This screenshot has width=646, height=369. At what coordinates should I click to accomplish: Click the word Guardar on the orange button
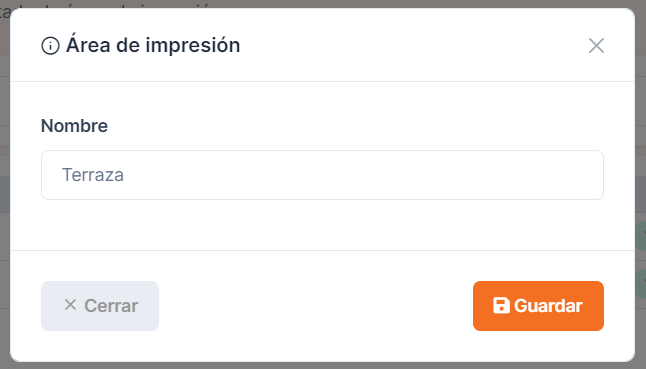[x=548, y=306]
